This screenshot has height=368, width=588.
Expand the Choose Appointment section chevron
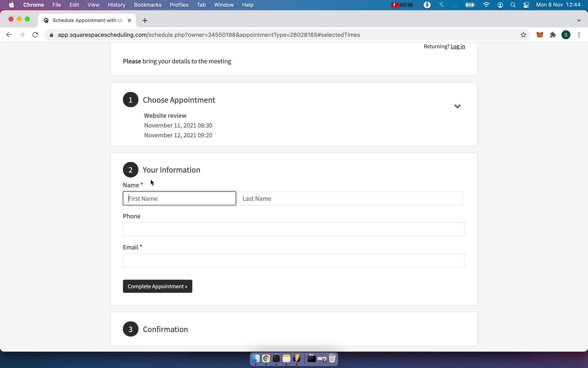tap(457, 106)
